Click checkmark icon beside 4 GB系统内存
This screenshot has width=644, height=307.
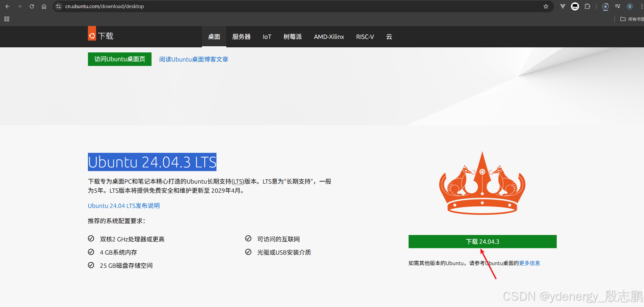[x=91, y=252]
